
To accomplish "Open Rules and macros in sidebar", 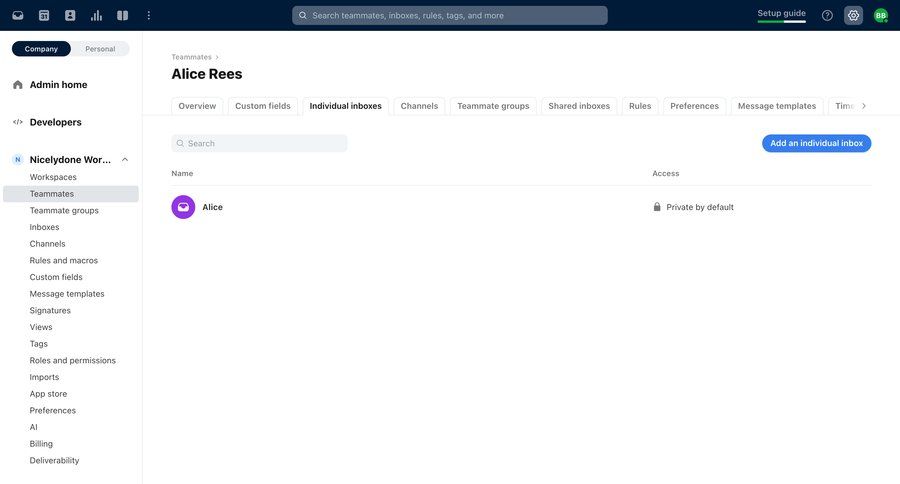I will tap(64, 260).
